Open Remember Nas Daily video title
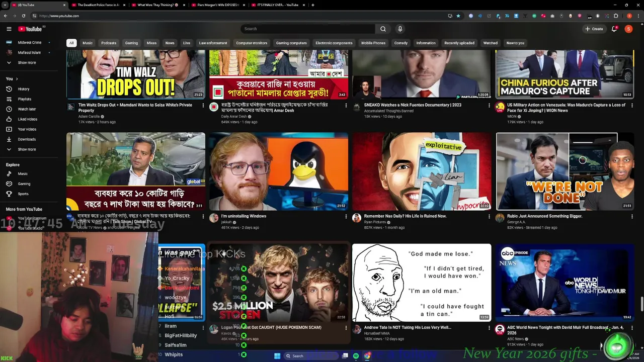Image resolution: width=644 pixels, height=362 pixels. point(405,216)
